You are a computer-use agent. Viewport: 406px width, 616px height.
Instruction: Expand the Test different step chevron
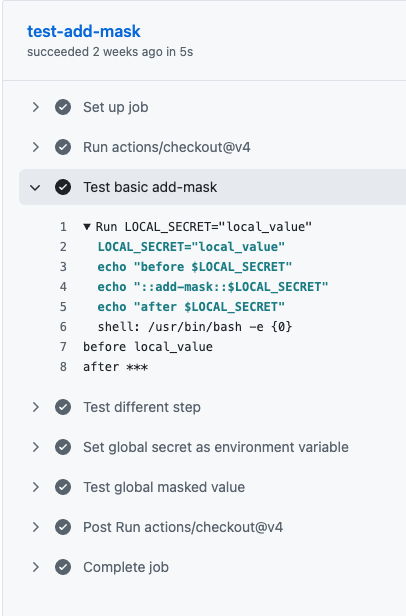click(x=35, y=407)
